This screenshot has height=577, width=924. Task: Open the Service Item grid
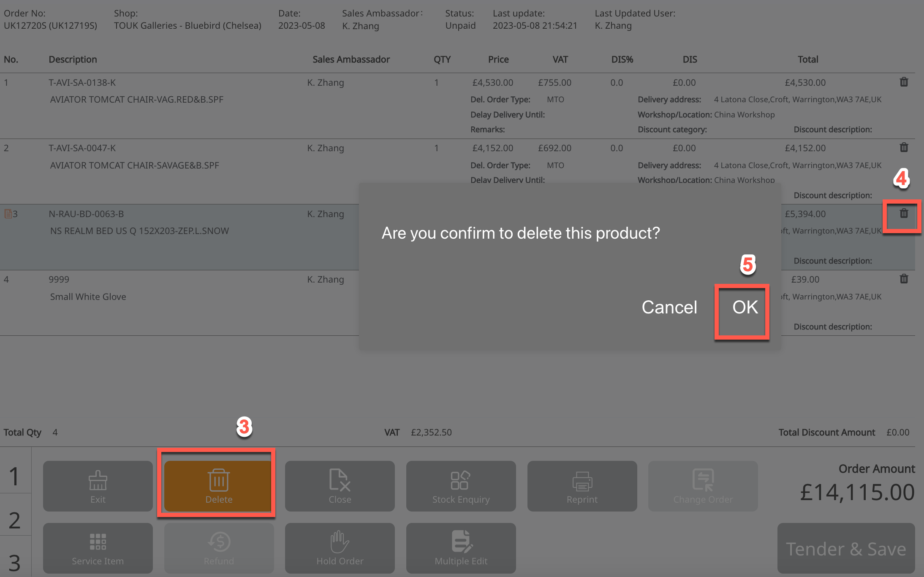coord(98,548)
